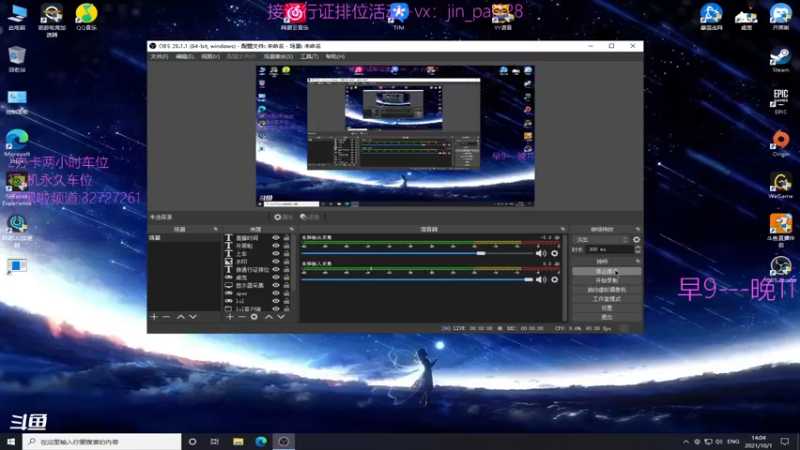This screenshot has height=450, width=800.
Task: Open Windows Start menu
Action: tap(11, 441)
